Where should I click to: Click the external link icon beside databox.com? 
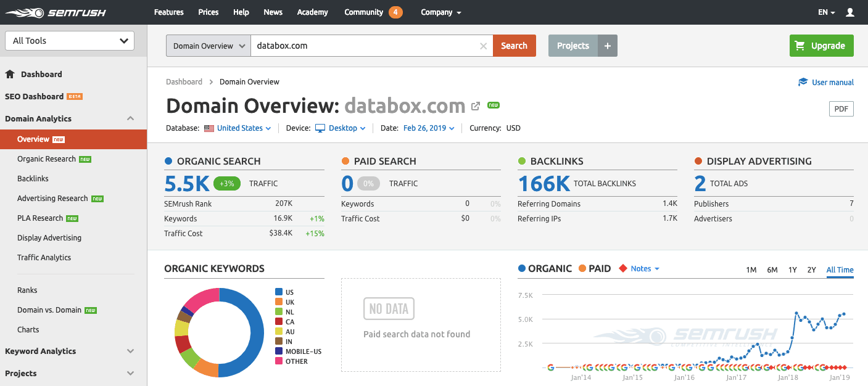[x=476, y=106]
